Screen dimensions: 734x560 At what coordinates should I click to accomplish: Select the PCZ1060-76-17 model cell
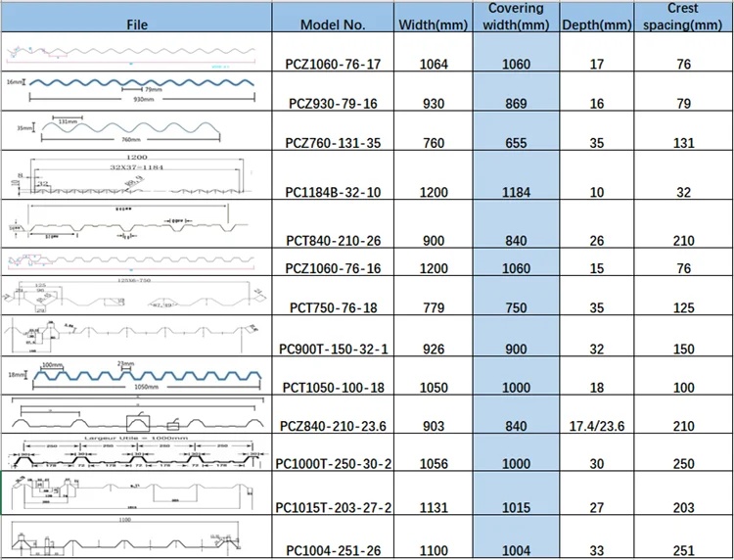click(333, 64)
